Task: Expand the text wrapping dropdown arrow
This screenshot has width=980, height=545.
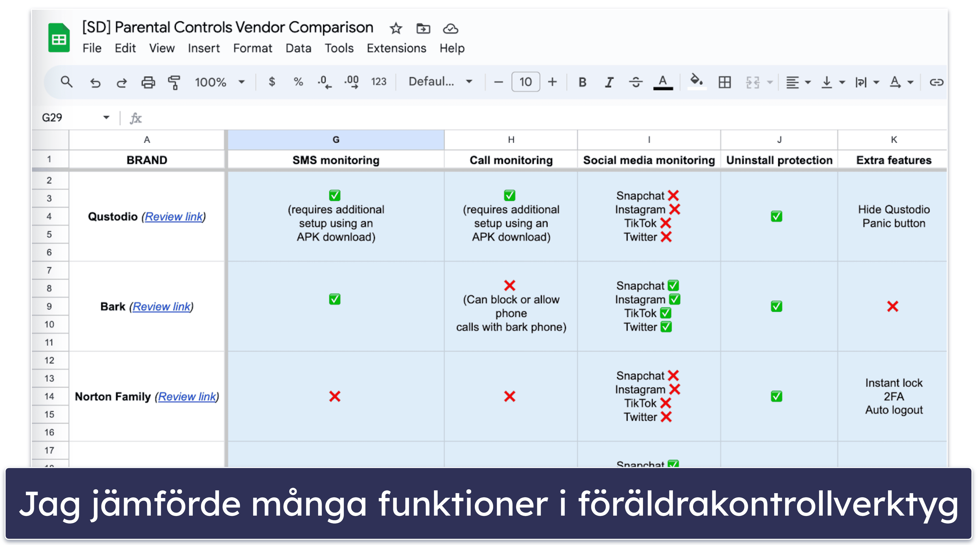Action: pos(876,82)
